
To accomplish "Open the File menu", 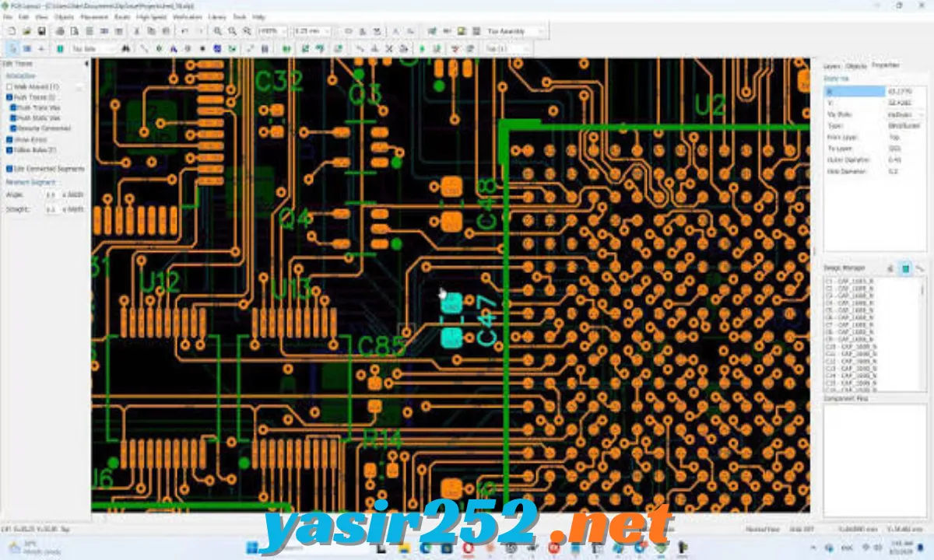I will 8,16.
